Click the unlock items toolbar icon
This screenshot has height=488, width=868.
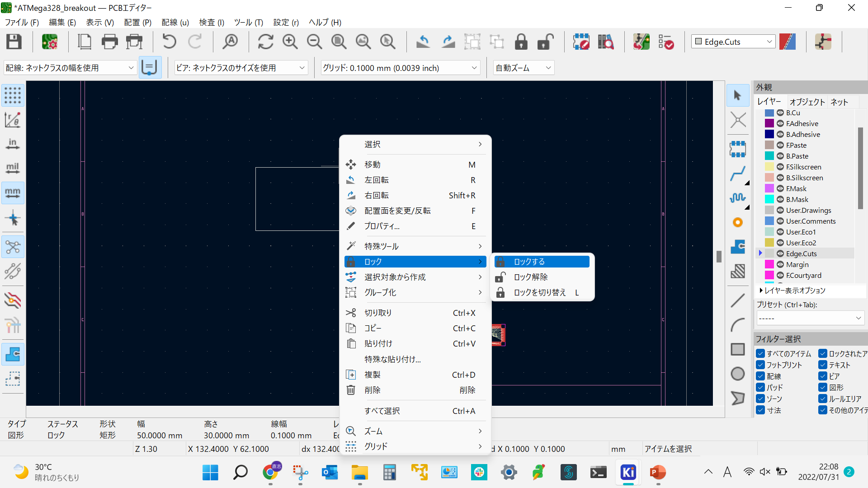point(546,42)
